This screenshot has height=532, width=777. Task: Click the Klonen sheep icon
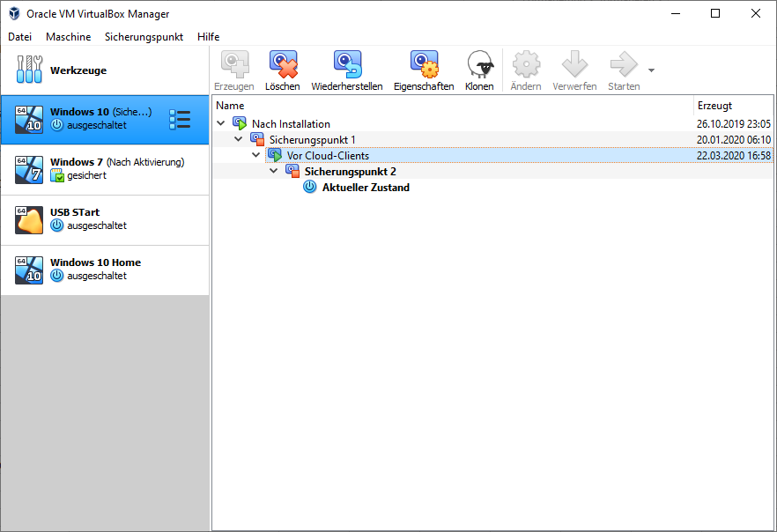479,65
